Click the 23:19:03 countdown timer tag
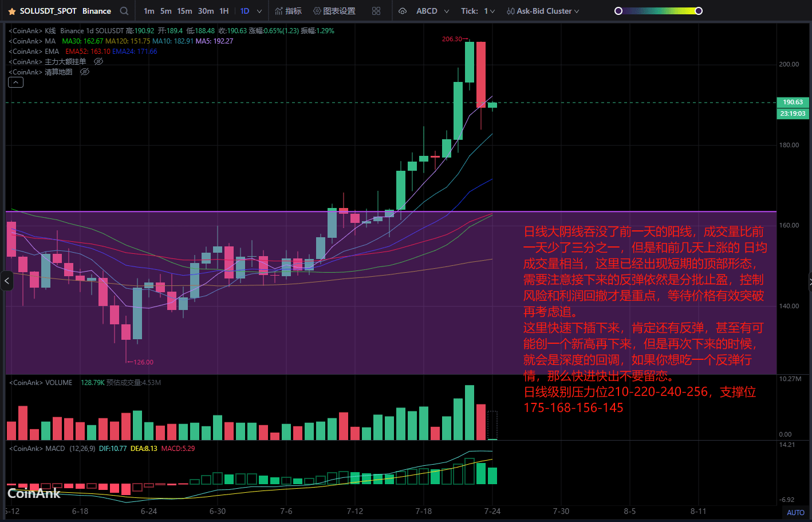Image resolution: width=812 pixels, height=522 pixels. click(793, 113)
